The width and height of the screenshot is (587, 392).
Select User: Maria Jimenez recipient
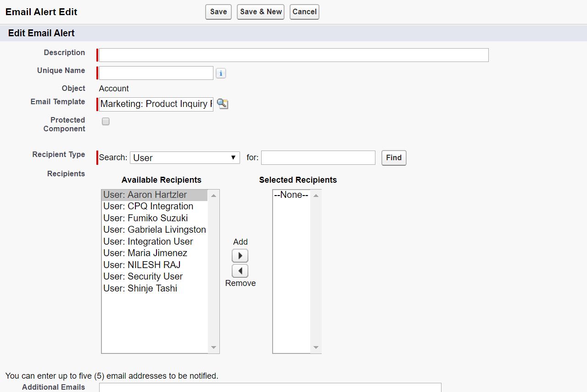tap(155, 253)
